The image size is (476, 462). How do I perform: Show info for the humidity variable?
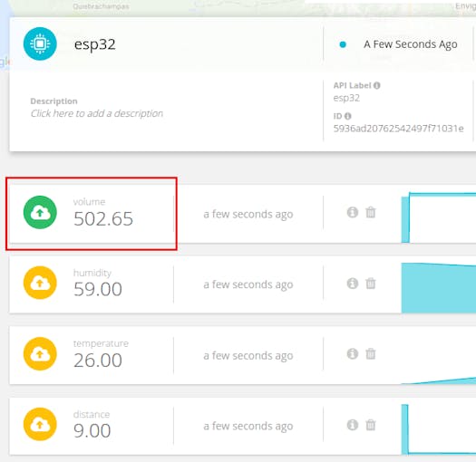click(x=353, y=283)
